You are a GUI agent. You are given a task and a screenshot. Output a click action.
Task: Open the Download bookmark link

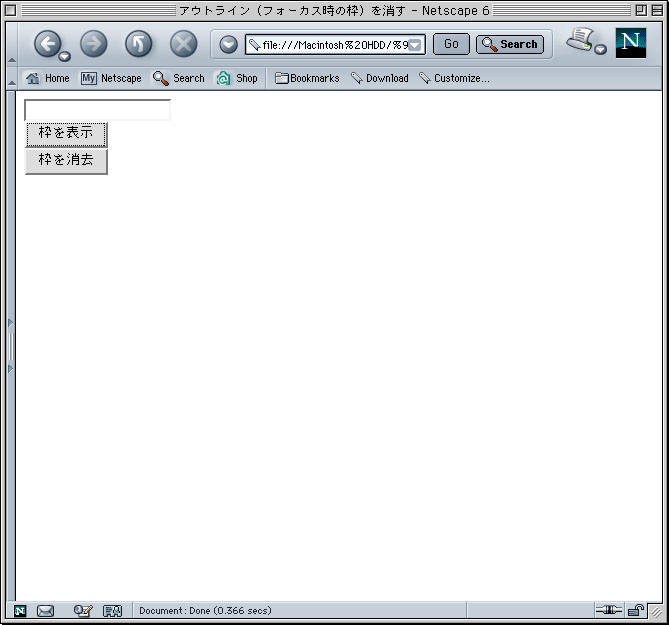click(x=380, y=78)
